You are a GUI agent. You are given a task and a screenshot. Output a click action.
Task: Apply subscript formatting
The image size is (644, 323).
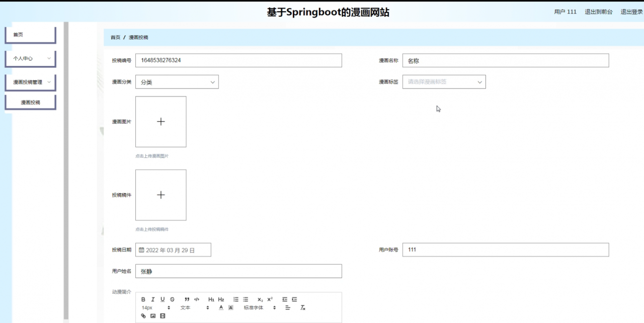click(x=260, y=299)
